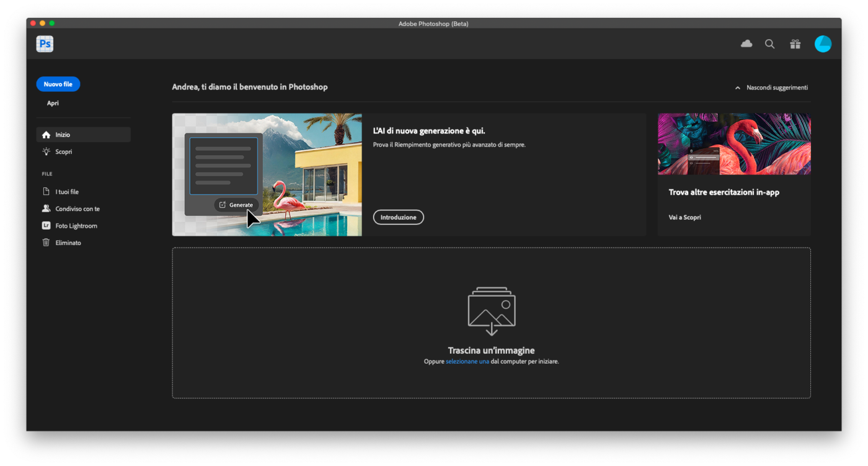Click the selezionane una link
The width and height of the screenshot is (868, 466).
click(x=467, y=361)
